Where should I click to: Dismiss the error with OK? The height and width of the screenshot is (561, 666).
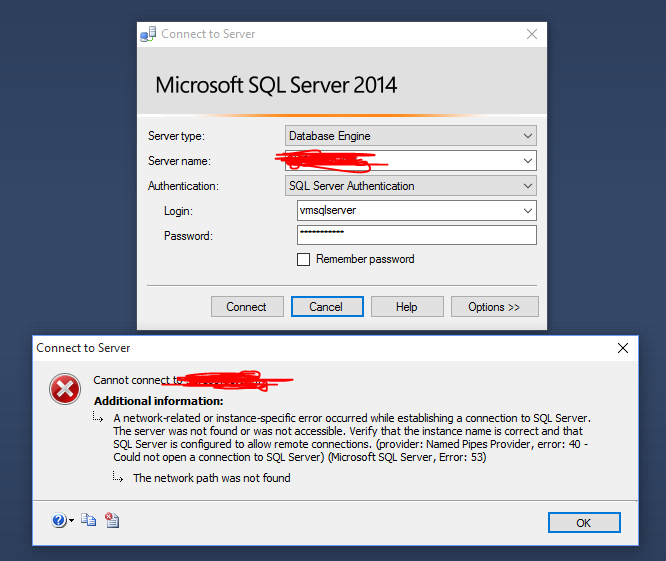(x=584, y=523)
